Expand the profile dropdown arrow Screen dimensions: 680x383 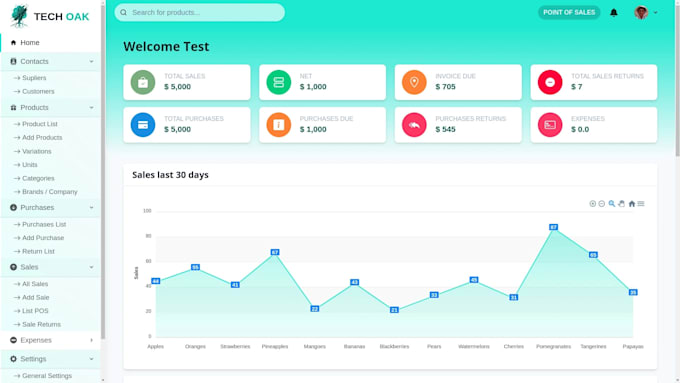655,13
